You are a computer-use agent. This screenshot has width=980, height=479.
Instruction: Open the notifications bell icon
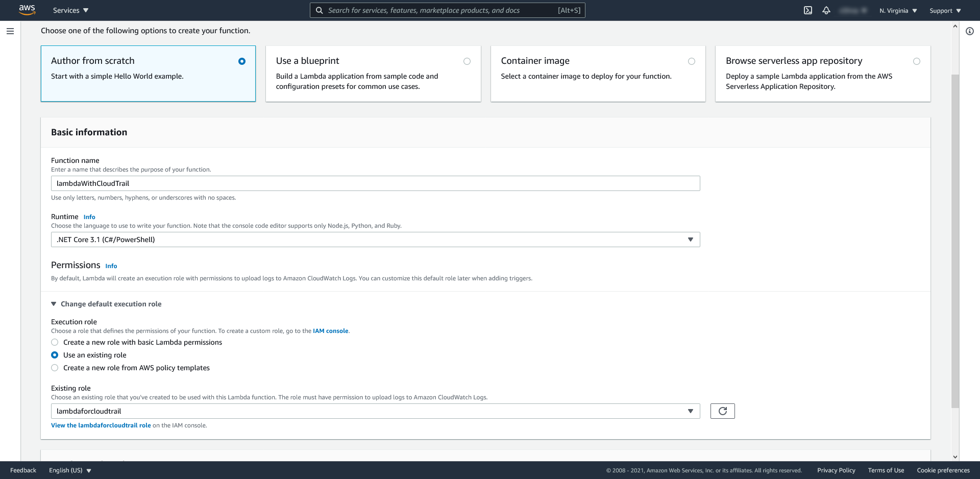click(826, 10)
